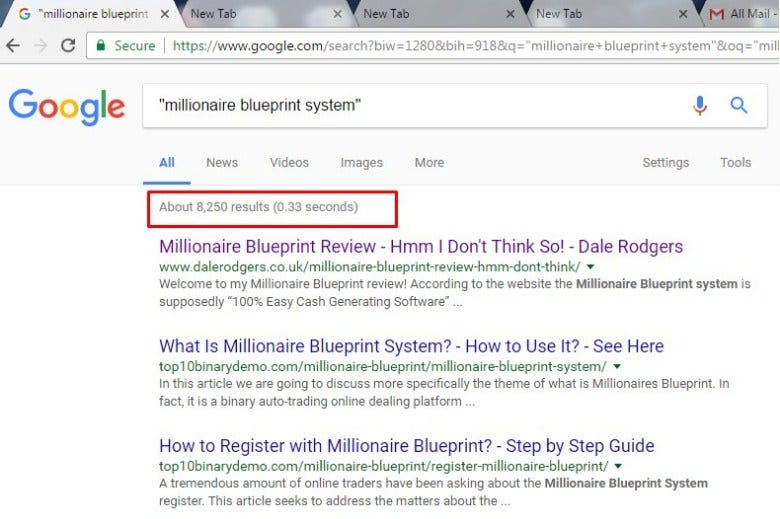
Task: Switch to Videos results
Action: pyautogui.click(x=289, y=163)
